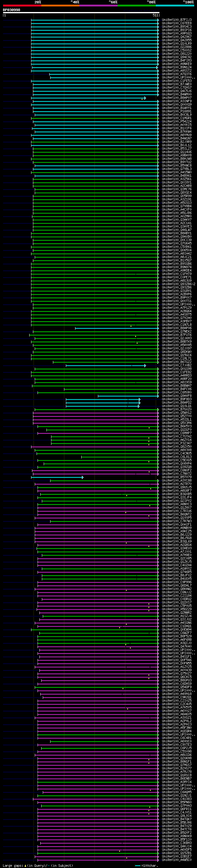
Task: Select hit label UniRef100_B9S4C3
Action: tap(177, 26)
